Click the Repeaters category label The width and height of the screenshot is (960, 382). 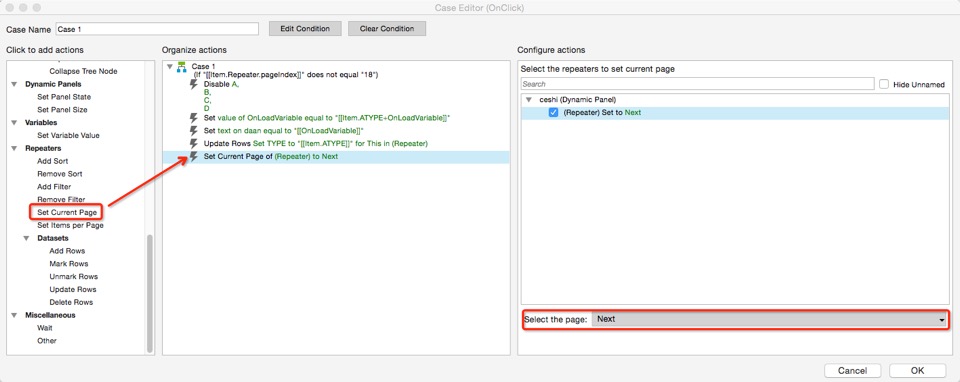[43, 148]
